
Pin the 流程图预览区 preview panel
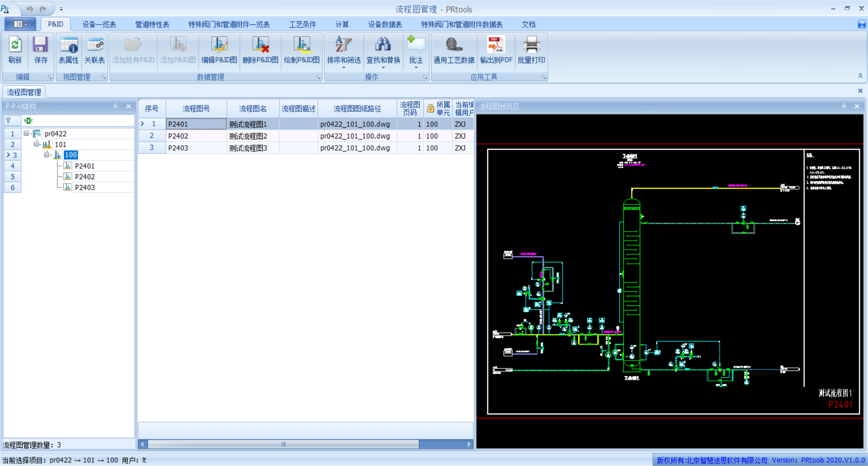[844, 106]
